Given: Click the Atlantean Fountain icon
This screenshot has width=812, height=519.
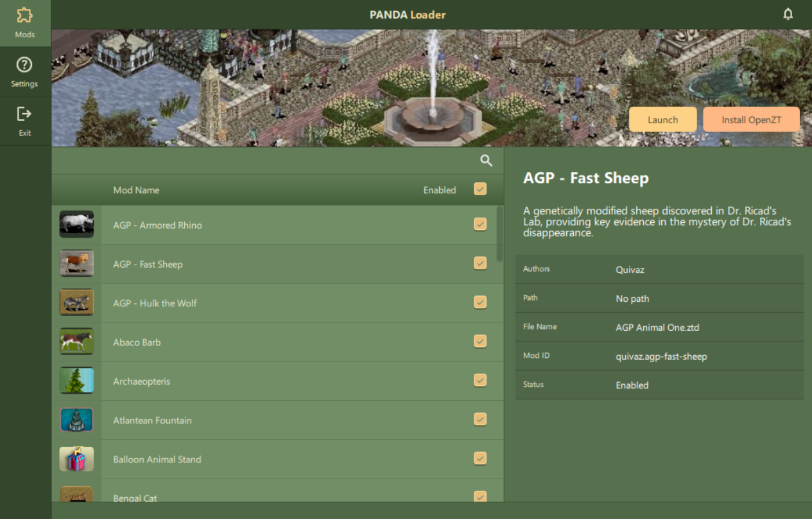Looking at the screenshot, I should (76, 420).
